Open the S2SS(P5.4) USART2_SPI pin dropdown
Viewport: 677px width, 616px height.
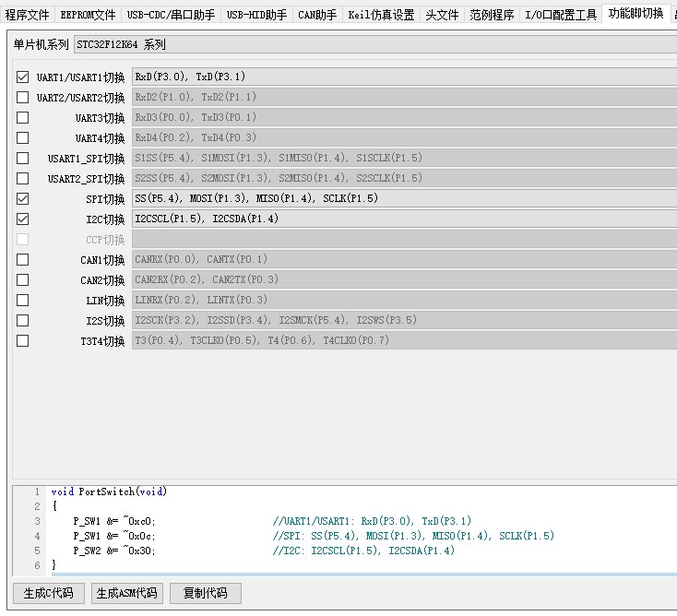404,178
